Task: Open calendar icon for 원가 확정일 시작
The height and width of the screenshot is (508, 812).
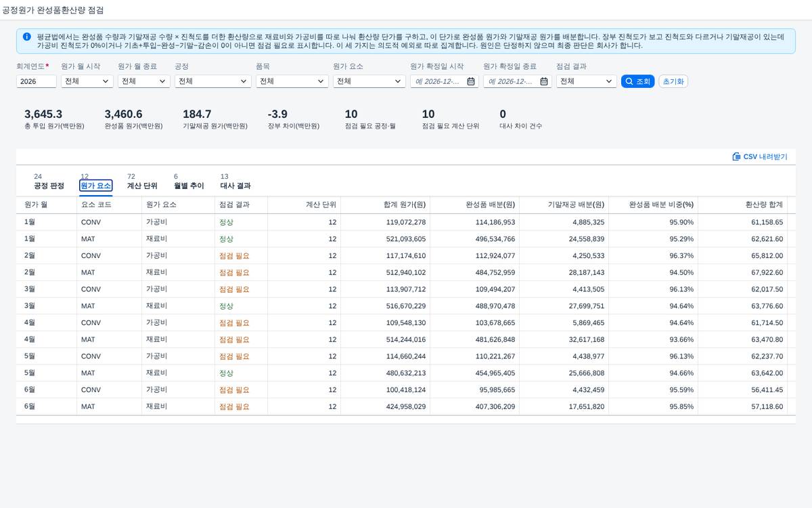Action: coord(471,81)
